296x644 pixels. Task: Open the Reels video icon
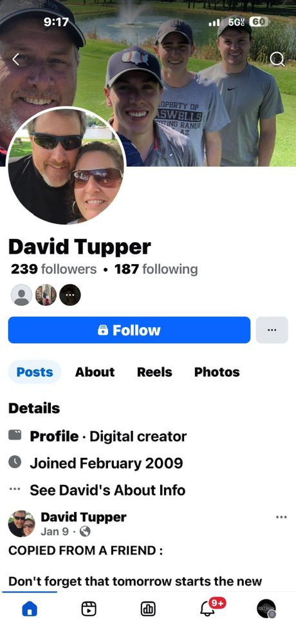(x=89, y=609)
